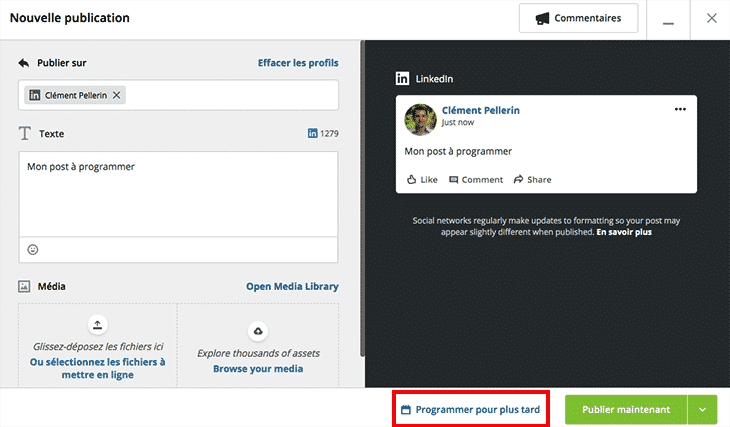The image size is (730, 427).
Task: Click En savoir plus link
Action: [624, 232]
